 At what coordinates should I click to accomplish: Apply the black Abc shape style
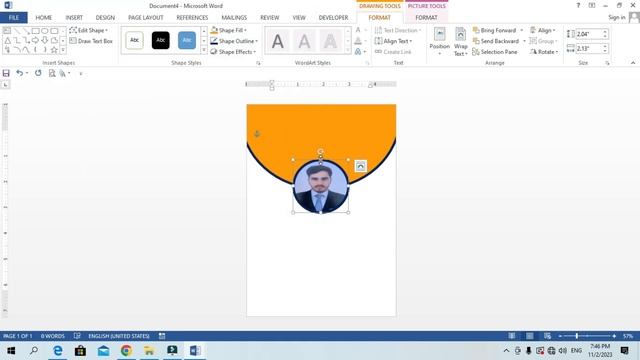160,40
